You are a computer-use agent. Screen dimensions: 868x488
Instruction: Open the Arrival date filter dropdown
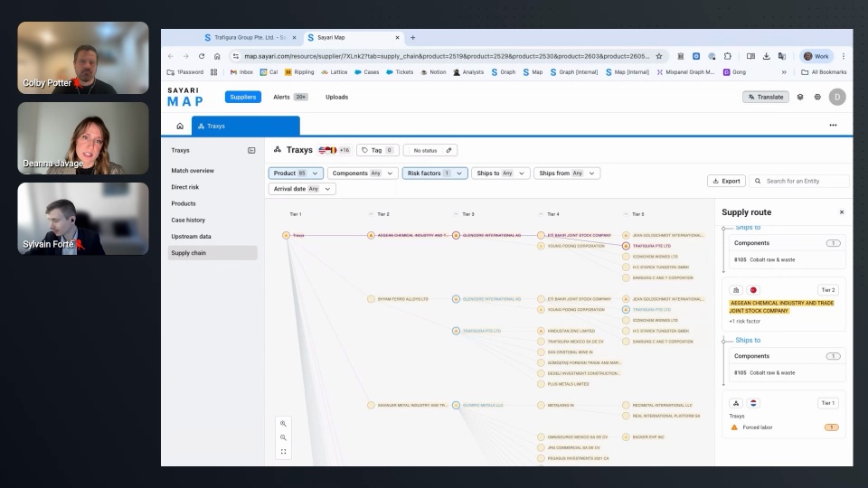click(302, 189)
